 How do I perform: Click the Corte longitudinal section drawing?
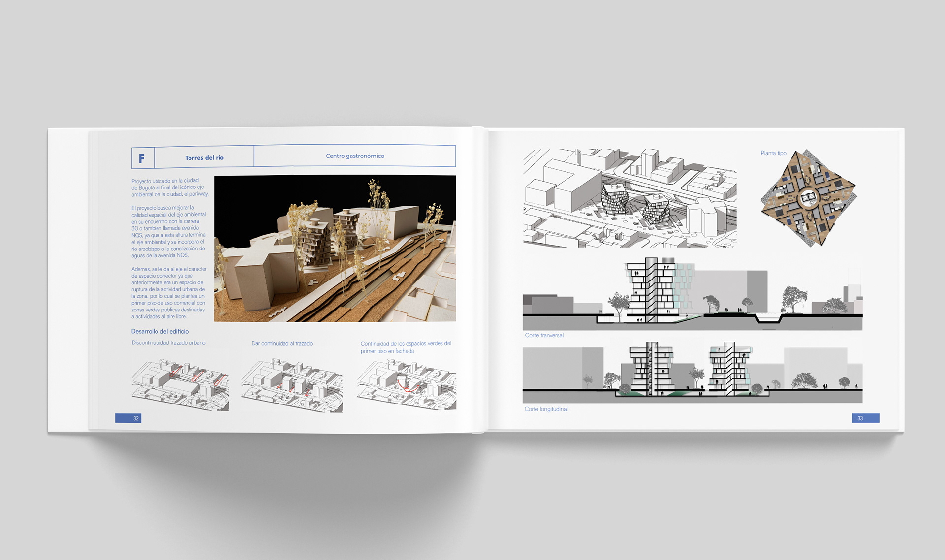pos(692,373)
